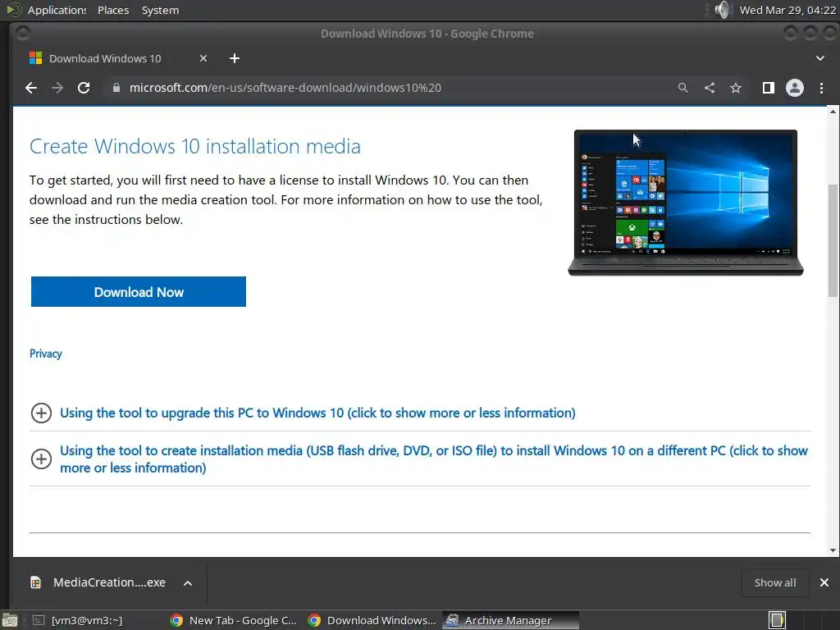The image size is (840, 630).
Task: Open the System menu
Action: (x=160, y=10)
